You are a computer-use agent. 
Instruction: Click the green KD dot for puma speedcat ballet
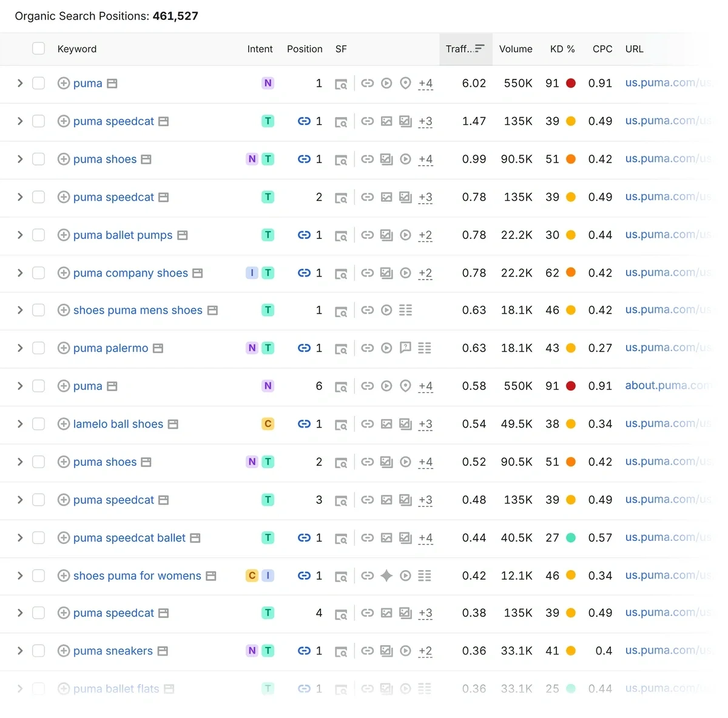pyautogui.click(x=571, y=537)
